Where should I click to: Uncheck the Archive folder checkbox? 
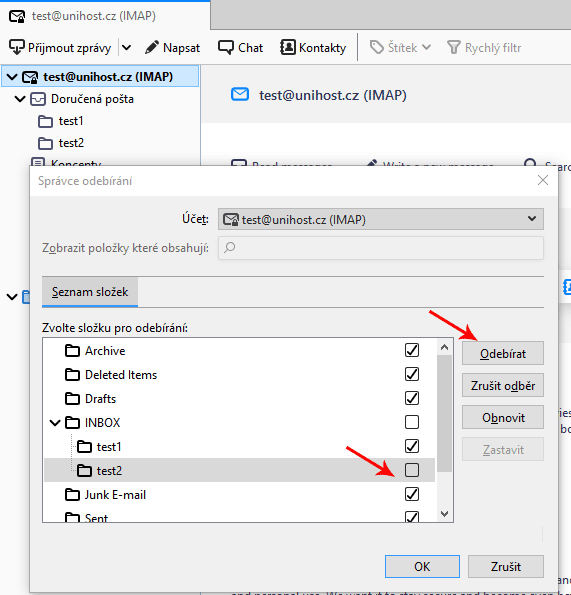412,350
